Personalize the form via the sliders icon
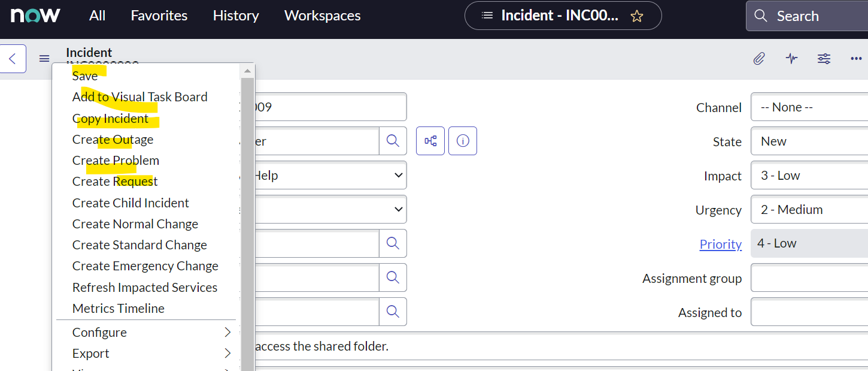 (x=824, y=58)
